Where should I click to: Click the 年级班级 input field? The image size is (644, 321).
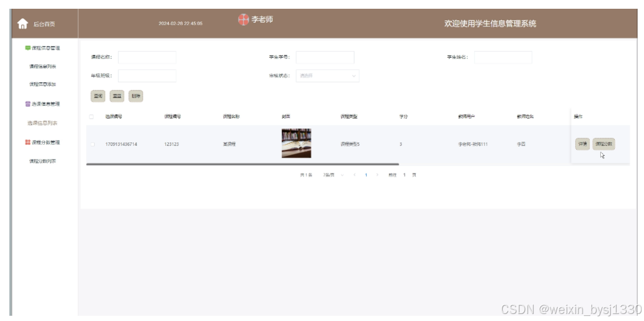coord(147,75)
